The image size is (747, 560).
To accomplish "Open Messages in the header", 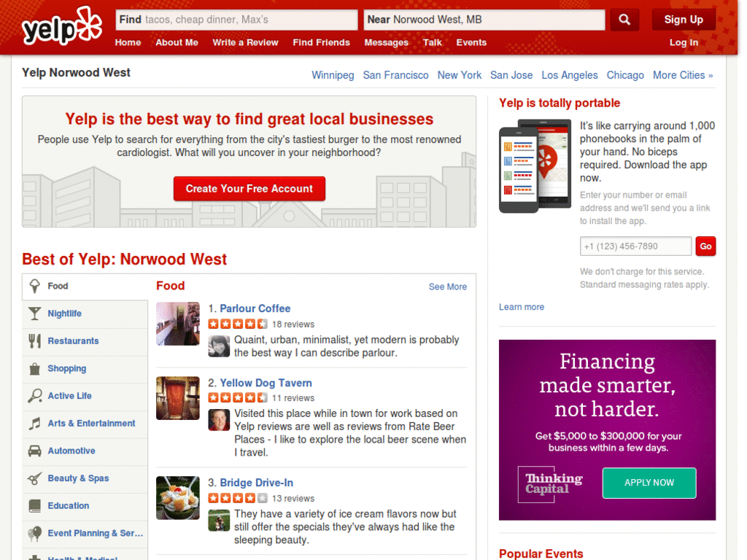I will click(387, 42).
